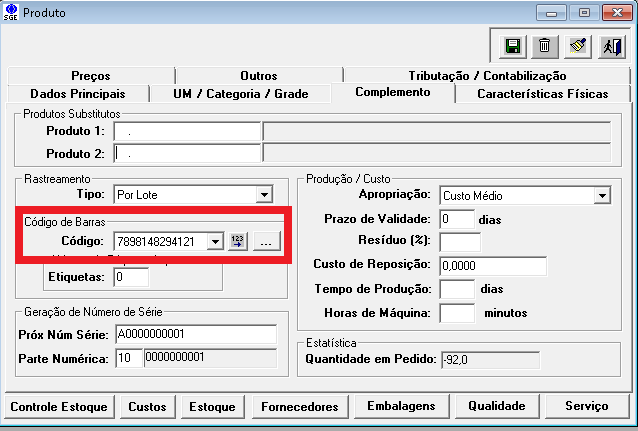Viewport: 638px width, 431px height.
Task: Click the Prazo de Validade input field
Action: point(457,218)
